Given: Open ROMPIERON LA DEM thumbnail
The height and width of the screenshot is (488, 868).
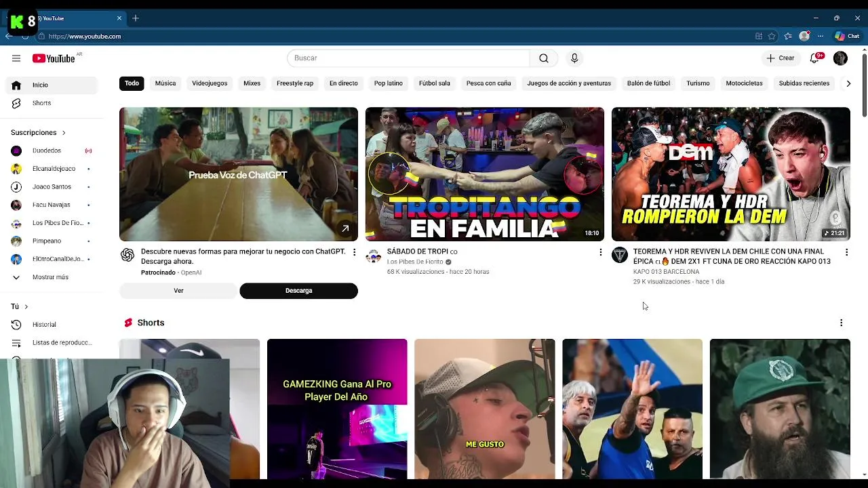Looking at the screenshot, I should 731,174.
